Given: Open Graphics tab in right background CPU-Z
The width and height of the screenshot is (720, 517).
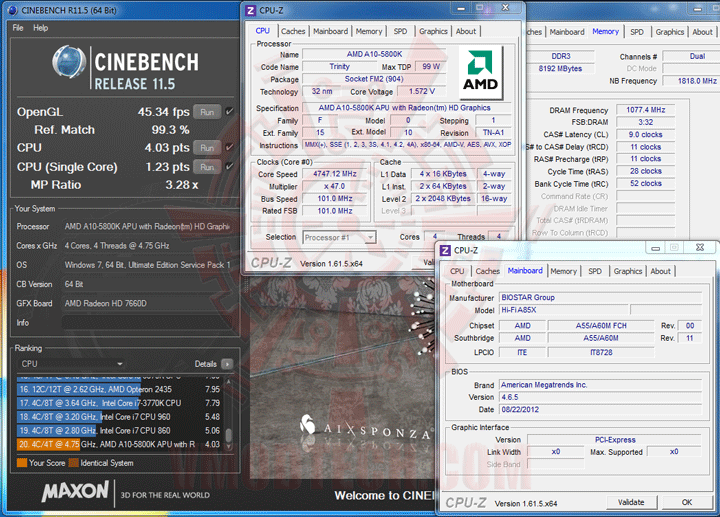Looking at the screenshot, I should (669, 32).
